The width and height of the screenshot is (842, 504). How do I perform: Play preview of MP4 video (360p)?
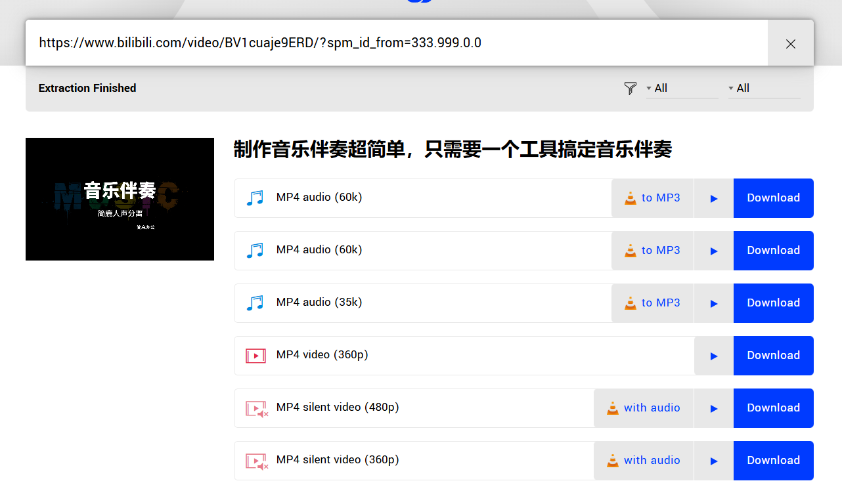click(713, 356)
